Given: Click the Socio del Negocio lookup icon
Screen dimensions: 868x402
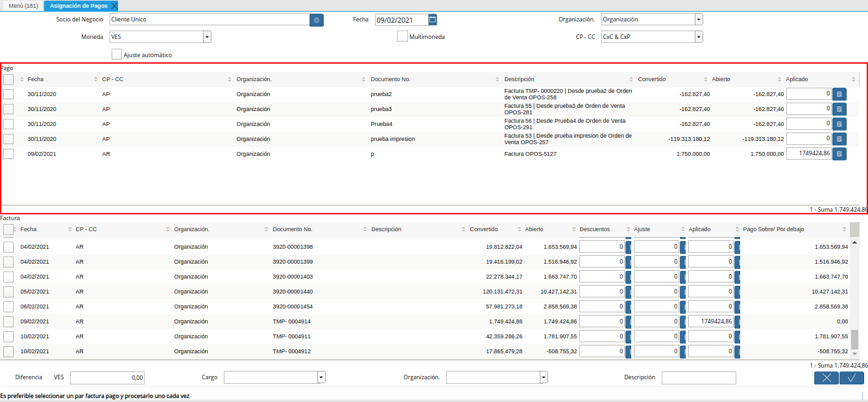Looking at the screenshot, I should pos(317,20).
